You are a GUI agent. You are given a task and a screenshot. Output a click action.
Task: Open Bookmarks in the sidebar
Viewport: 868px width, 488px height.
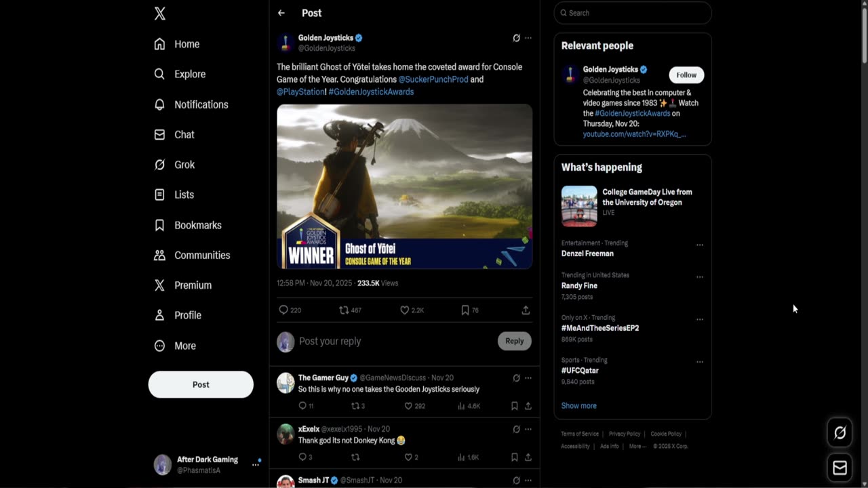tap(188, 225)
